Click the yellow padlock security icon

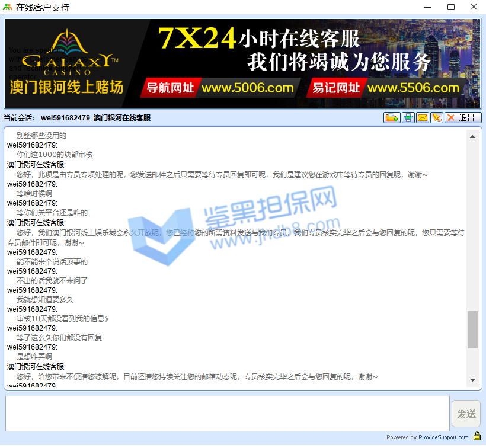coord(477,437)
